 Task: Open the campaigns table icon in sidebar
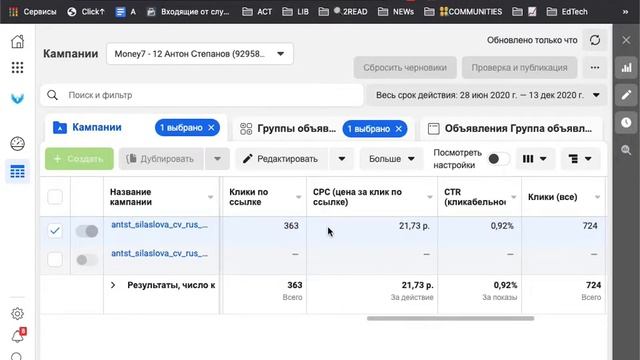coord(17,171)
